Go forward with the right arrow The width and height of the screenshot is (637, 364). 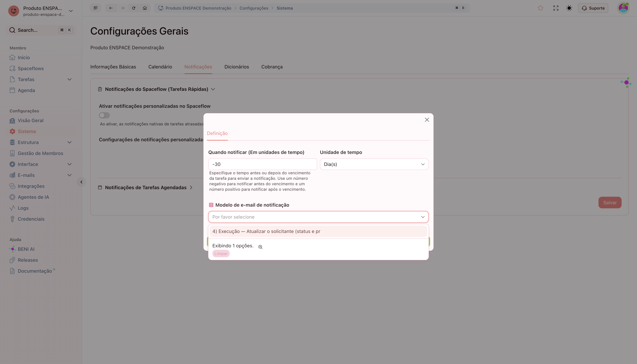(122, 8)
